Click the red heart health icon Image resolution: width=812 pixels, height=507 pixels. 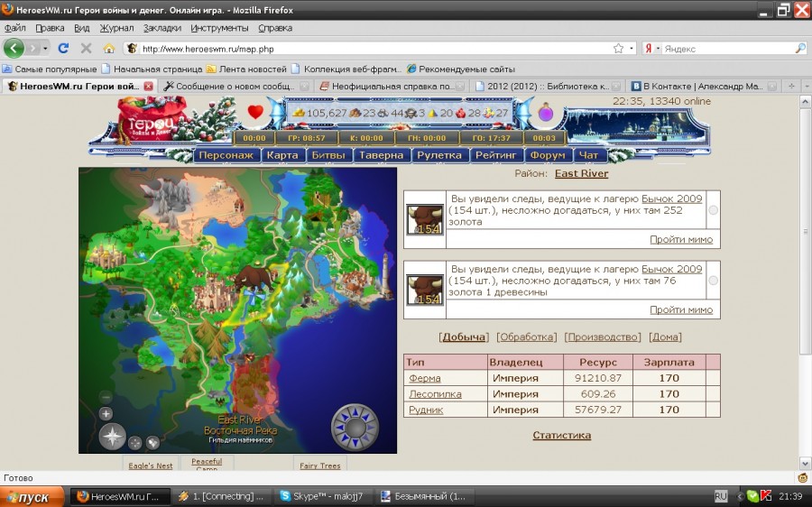(x=255, y=113)
